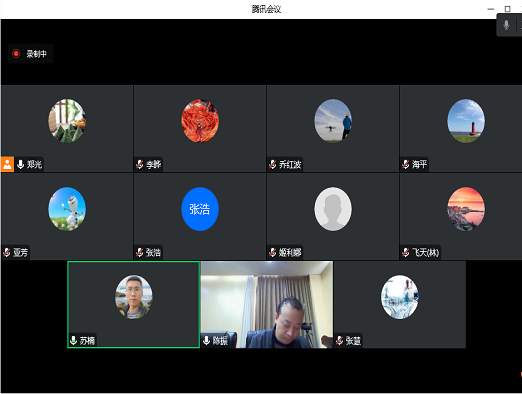
Task: Click muted mic icon beside 乔红波
Action: pyautogui.click(x=273, y=164)
